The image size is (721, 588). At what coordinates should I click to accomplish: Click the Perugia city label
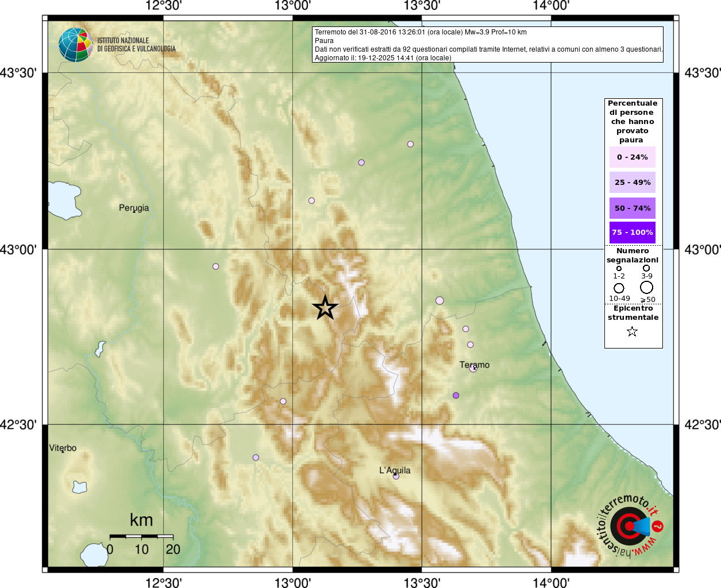click(x=134, y=208)
